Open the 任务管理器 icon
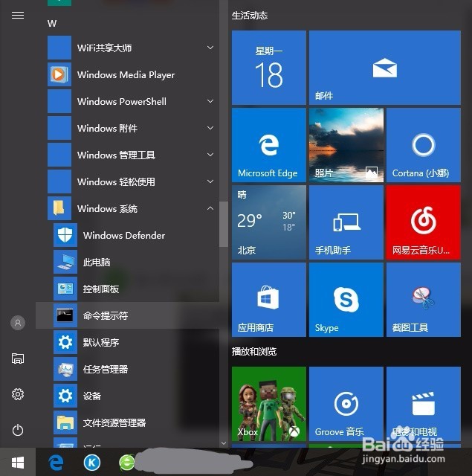The height and width of the screenshot is (476, 472). 65,369
